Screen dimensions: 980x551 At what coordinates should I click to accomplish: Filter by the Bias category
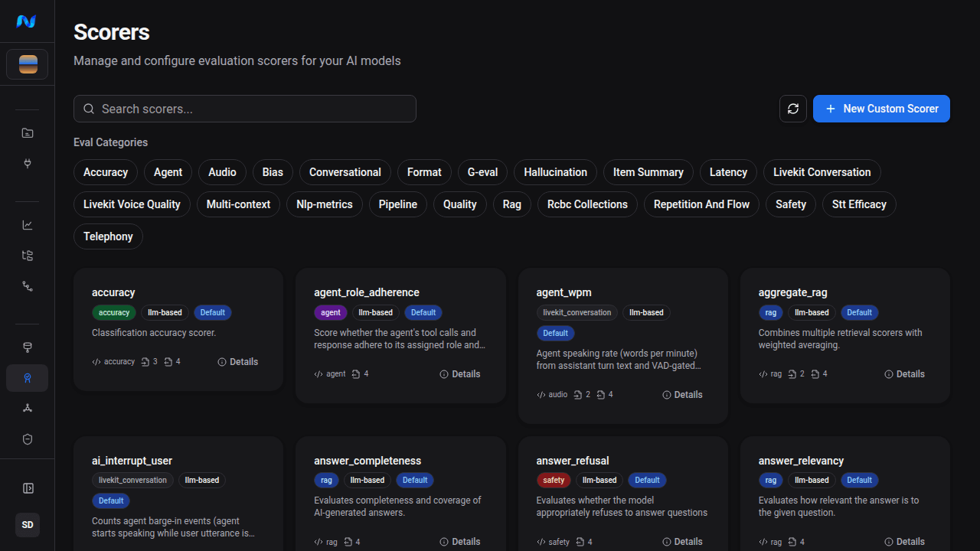coord(273,172)
